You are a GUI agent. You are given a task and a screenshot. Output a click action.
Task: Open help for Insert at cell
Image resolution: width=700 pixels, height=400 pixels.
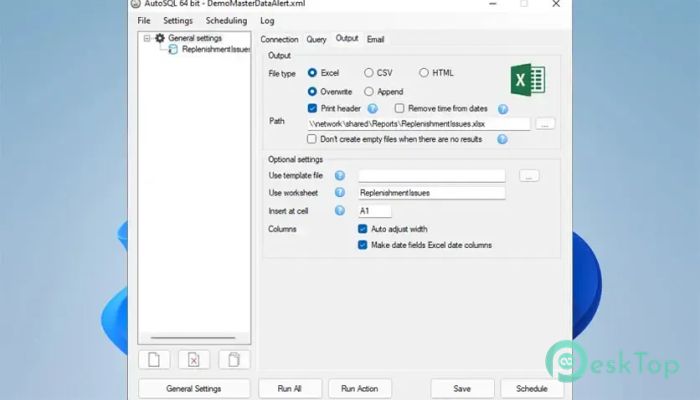pyautogui.click(x=340, y=210)
